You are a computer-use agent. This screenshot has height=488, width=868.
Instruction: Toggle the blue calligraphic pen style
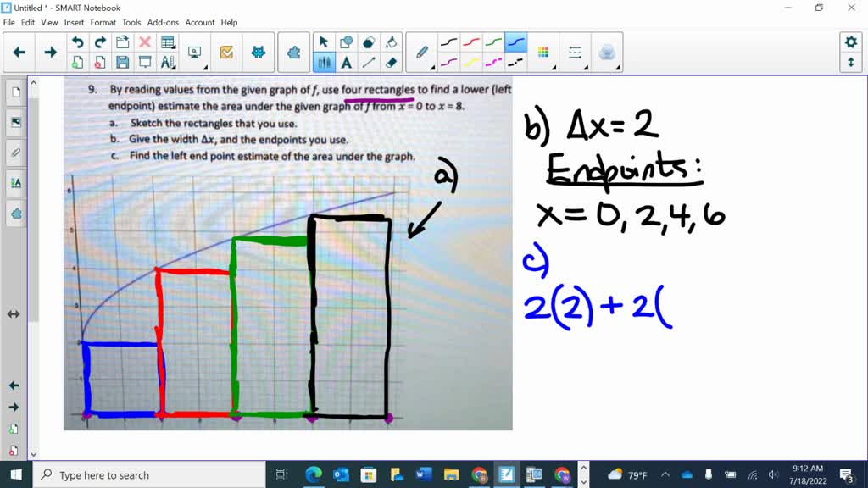tap(515, 42)
